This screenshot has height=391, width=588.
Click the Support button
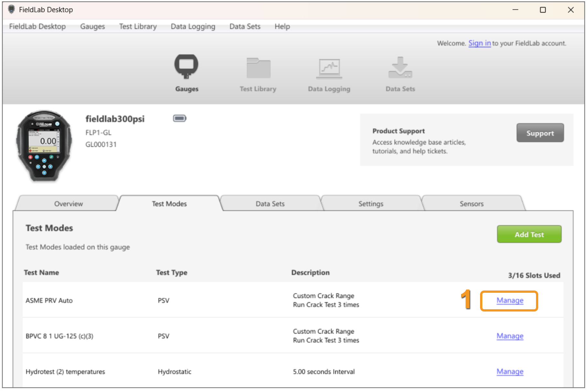[540, 133]
